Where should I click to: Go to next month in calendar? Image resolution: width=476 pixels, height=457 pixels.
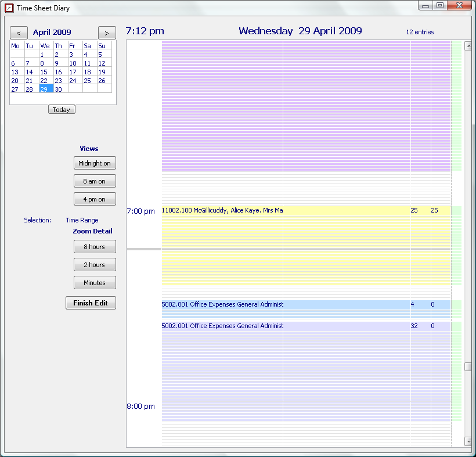click(x=107, y=33)
